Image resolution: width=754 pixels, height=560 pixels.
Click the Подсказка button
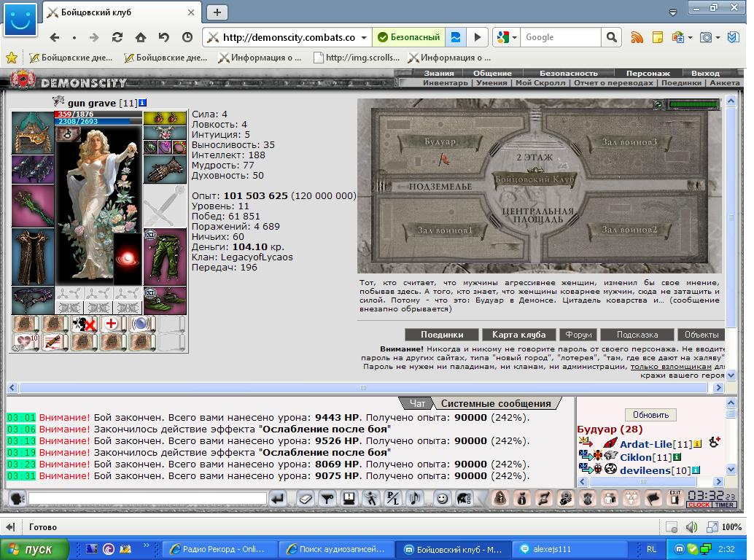click(637, 335)
